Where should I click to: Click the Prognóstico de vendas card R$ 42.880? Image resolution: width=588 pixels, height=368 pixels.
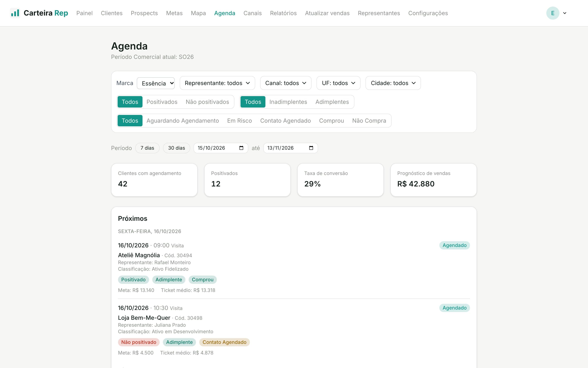point(433,180)
